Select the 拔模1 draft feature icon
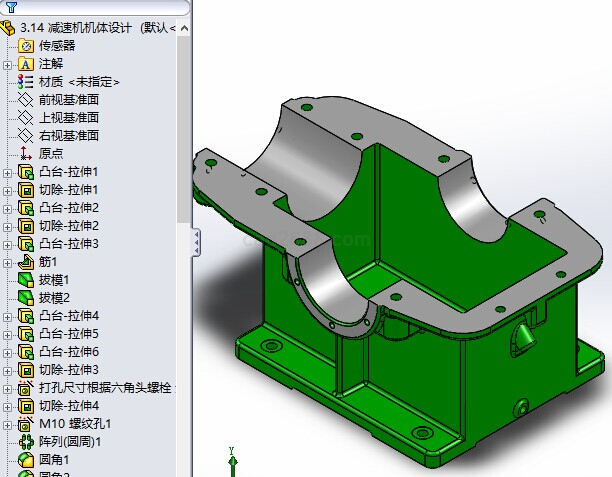 [26, 280]
